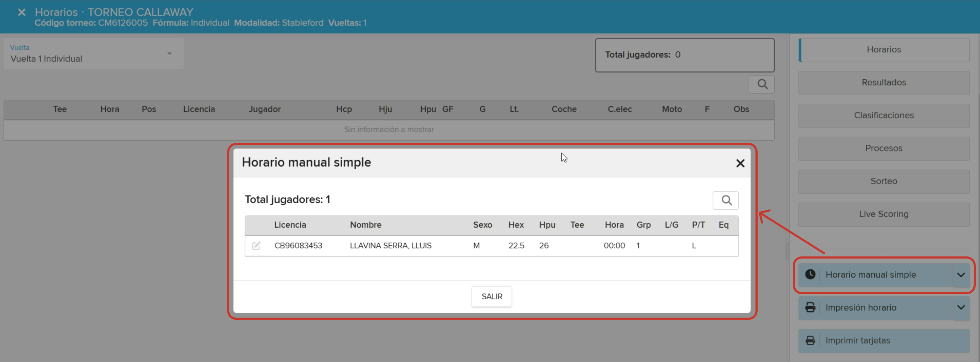
Task: Click the 00:00 Hora cell
Action: (614, 246)
